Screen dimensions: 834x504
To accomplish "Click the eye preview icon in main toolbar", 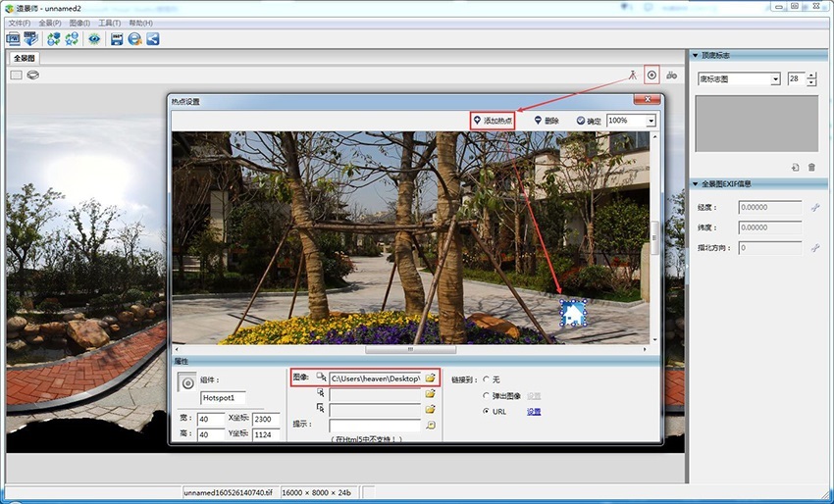I will pos(94,39).
